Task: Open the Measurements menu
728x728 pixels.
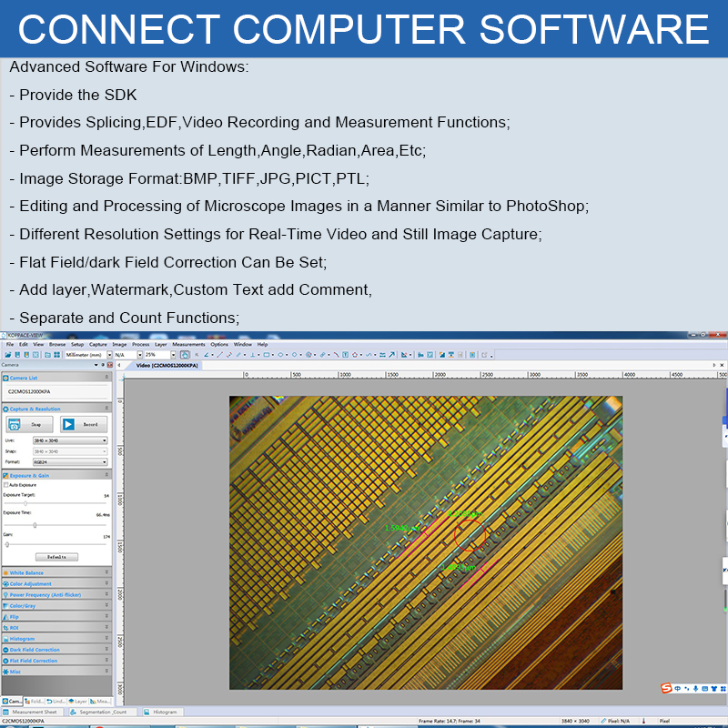Action: click(188, 345)
